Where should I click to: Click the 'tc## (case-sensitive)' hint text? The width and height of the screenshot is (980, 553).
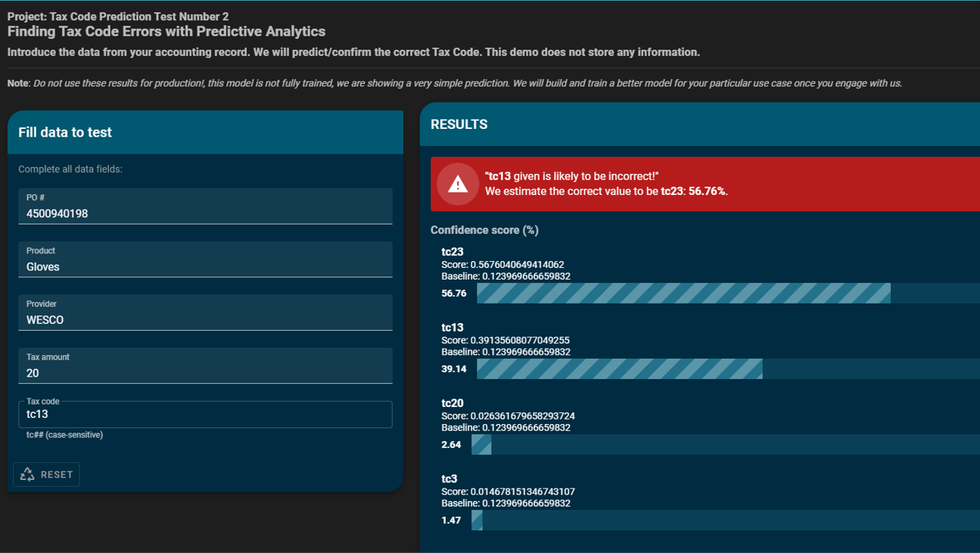(64, 435)
